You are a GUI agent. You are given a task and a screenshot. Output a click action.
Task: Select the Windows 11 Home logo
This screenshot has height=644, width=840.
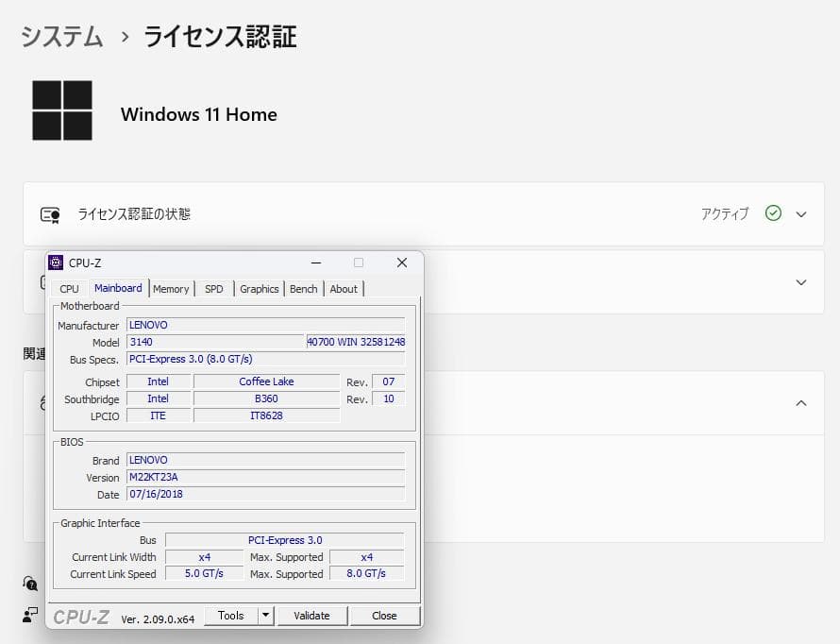(x=62, y=109)
